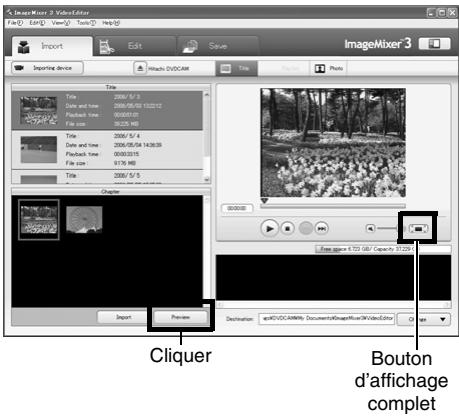The height and width of the screenshot is (417, 459).
Task: Open the Edit menu
Action: [37, 23]
